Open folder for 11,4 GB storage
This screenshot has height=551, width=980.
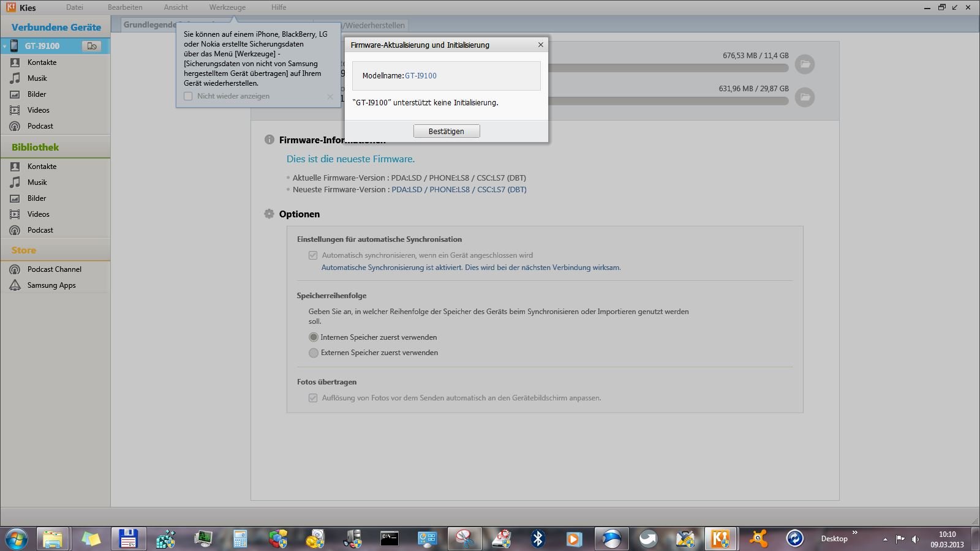coord(805,64)
